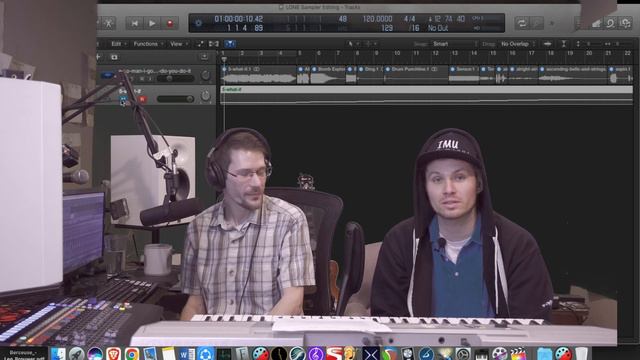Image resolution: width=640 pixels, height=360 pixels.
Task: Toggle Waveform Zoom button
Action: click(547, 44)
